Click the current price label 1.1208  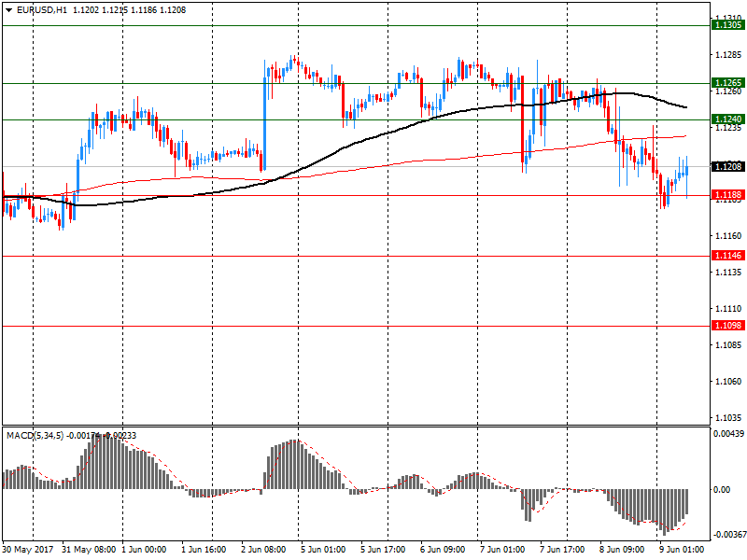point(727,166)
